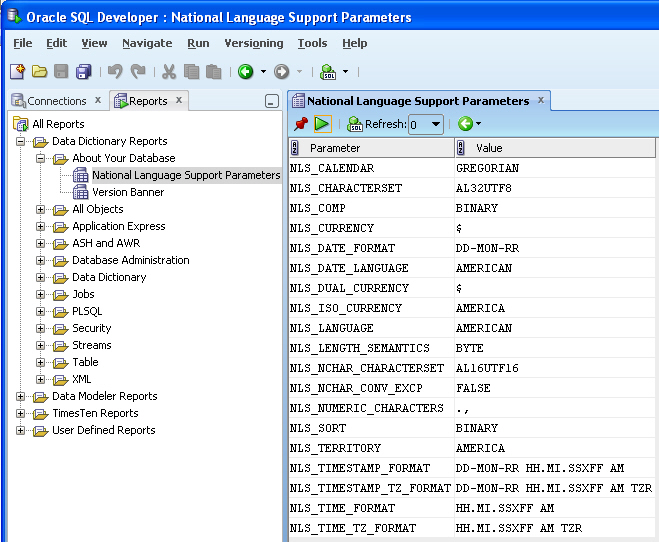The image size is (659, 542).
Task: Open the Help menu
Action: pyautogui.click(x=354, y=43)
